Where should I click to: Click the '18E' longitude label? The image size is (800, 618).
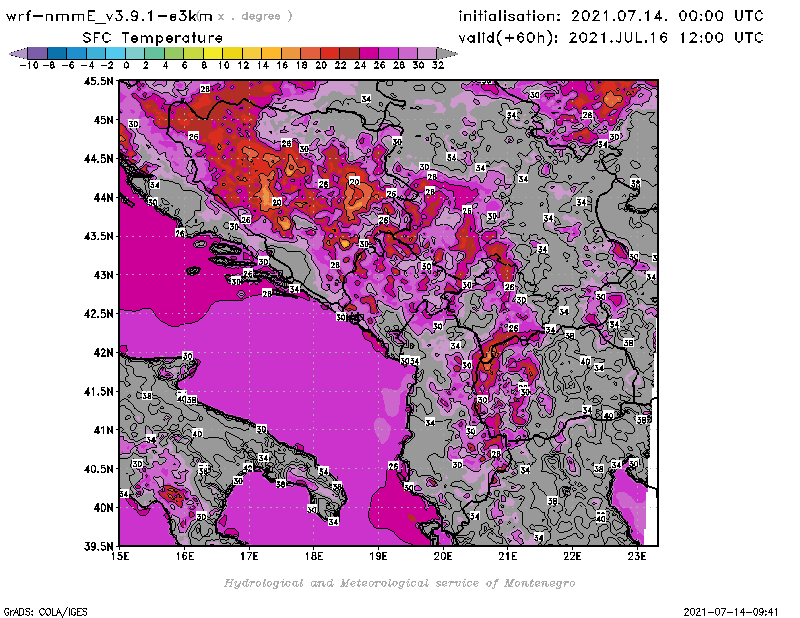point(314,556)
